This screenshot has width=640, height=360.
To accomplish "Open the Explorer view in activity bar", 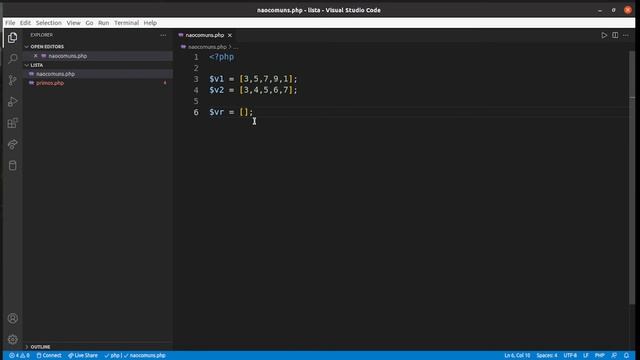I will tap(13, 38).
